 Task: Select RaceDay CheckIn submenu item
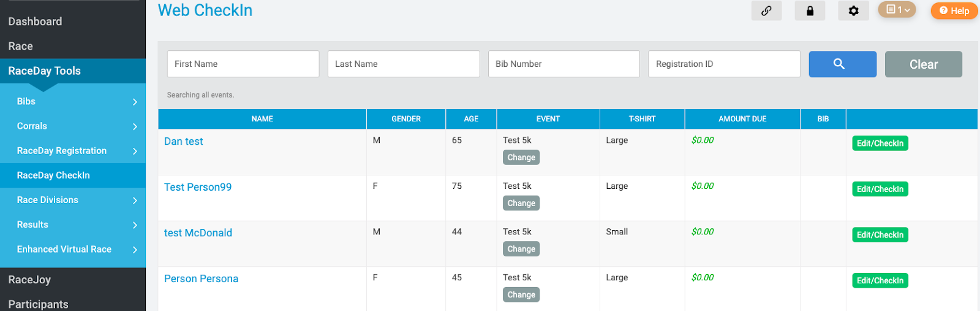click(x=73, y=175)
